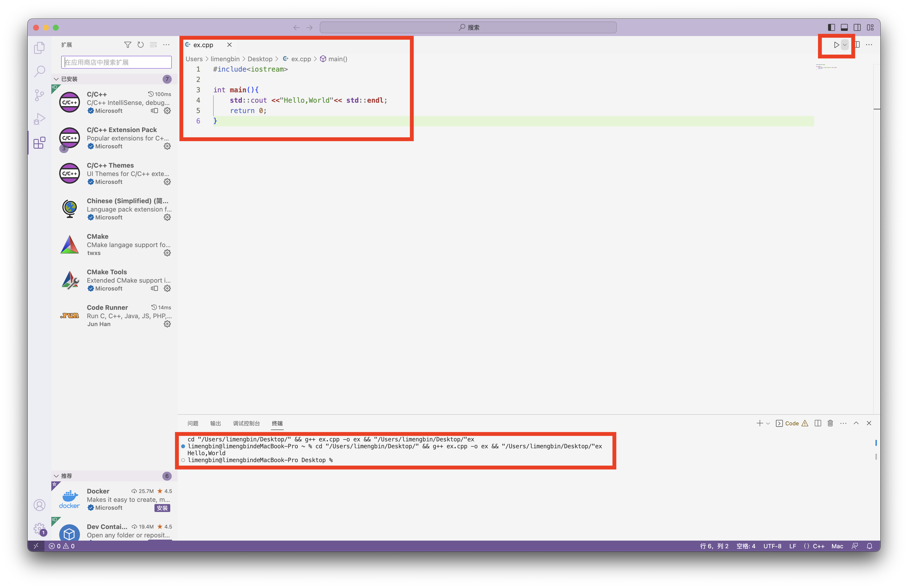The width and height of the screenshot is (908, 588).
Task: Collapse the 推荐 recommended section
Action: 56,476
